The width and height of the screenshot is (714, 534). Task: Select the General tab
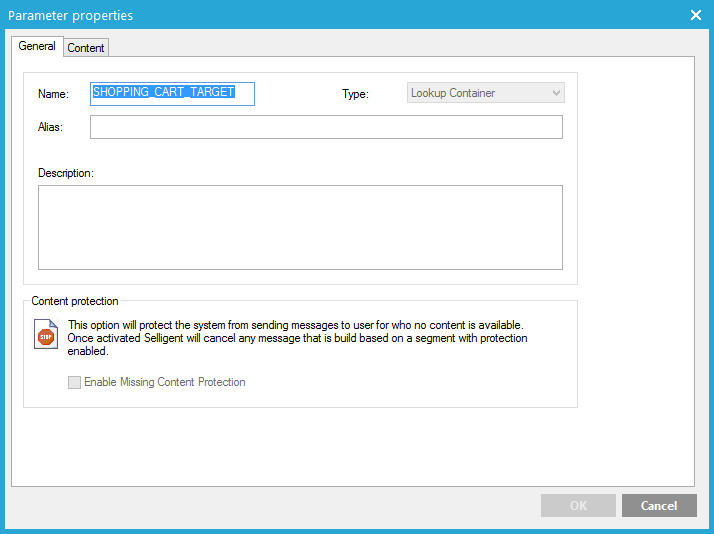[x=37, y=47]
